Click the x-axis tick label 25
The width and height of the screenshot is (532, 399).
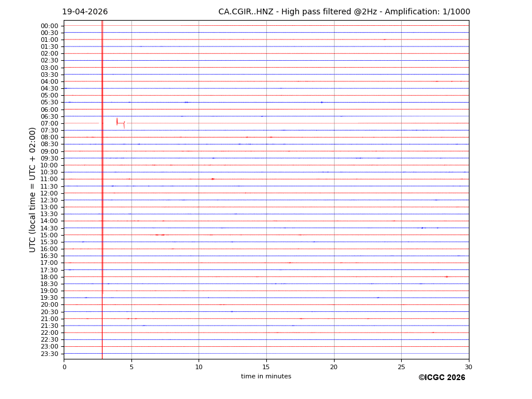click(x=401, y=367)
